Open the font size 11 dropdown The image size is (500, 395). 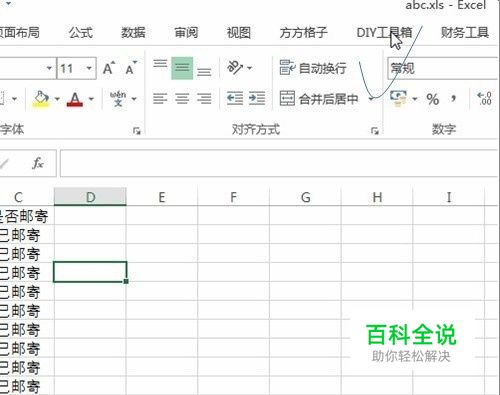pyautogui.click(x=89, y=68)
